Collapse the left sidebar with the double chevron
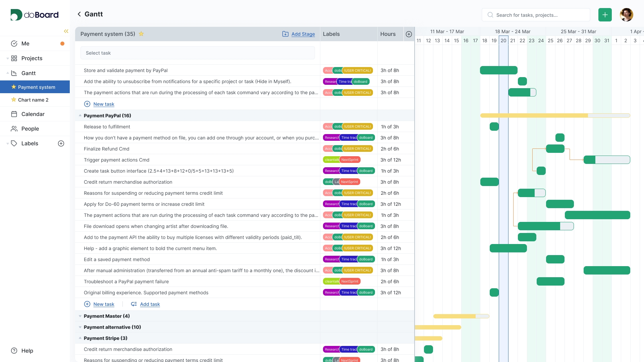 click(x=66, y=31)
